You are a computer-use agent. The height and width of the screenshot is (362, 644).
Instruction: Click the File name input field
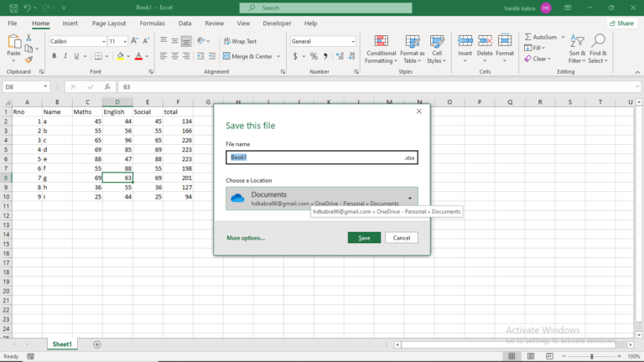coord(322,158)
